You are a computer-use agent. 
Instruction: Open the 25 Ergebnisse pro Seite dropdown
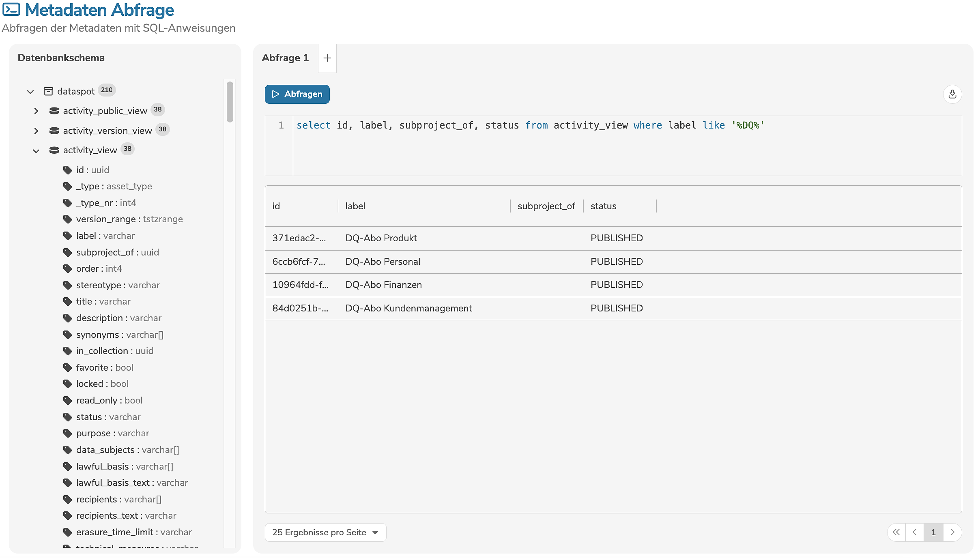pos(325,532)
